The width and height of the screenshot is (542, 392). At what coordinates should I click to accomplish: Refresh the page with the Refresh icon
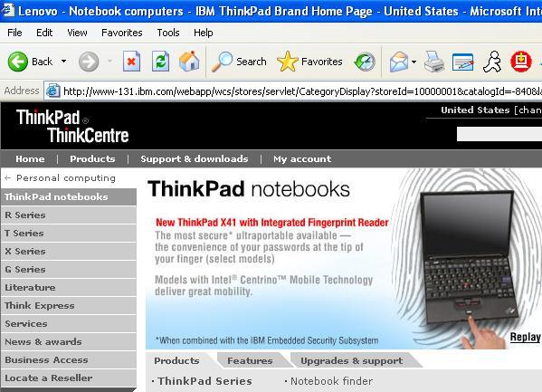[x=161, y=62]
